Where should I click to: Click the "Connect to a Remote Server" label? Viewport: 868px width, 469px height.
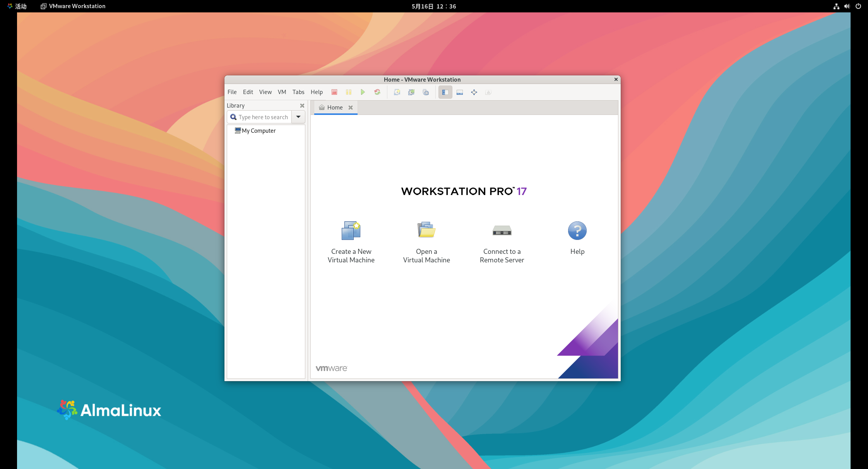[x=502, y=256]
